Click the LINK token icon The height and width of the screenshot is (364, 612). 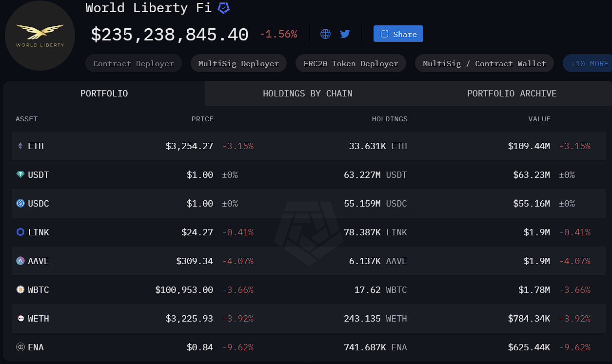(x=20, y=232)
